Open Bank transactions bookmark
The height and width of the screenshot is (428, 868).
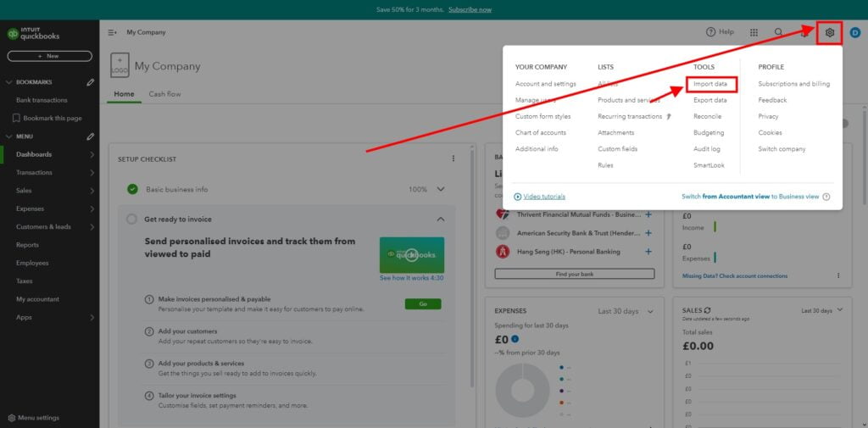42,100
